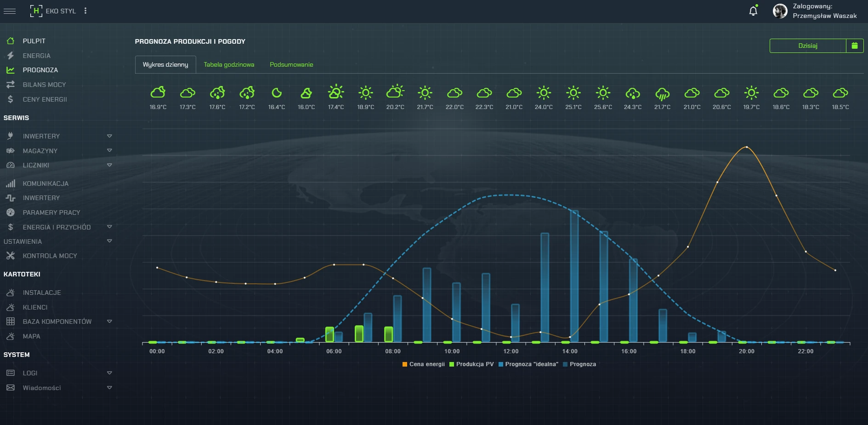Click the Komunikacja signal bars icon
This screenshot has width=868, height=425.
coord(11,184)
